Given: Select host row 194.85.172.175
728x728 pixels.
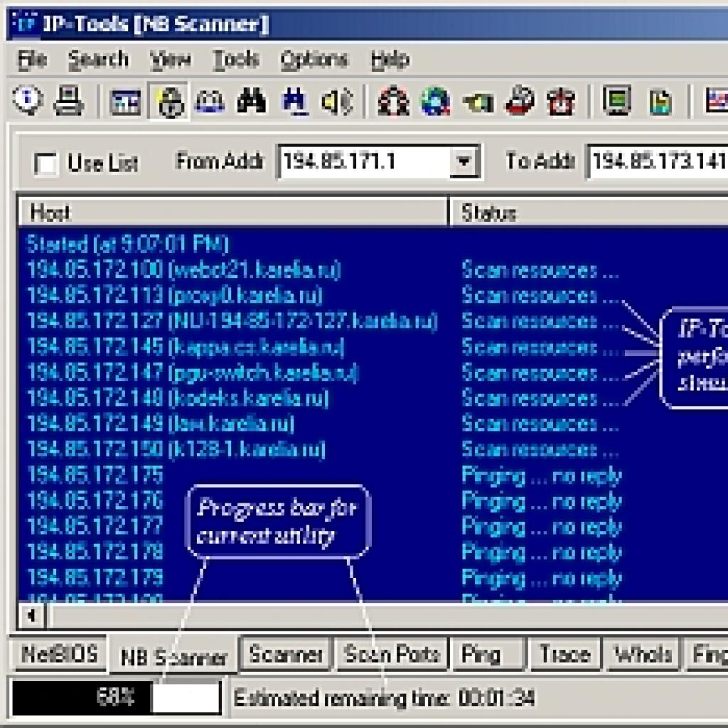Looking at the screenshot, I should pyautogui.click(x=95, y=475).
